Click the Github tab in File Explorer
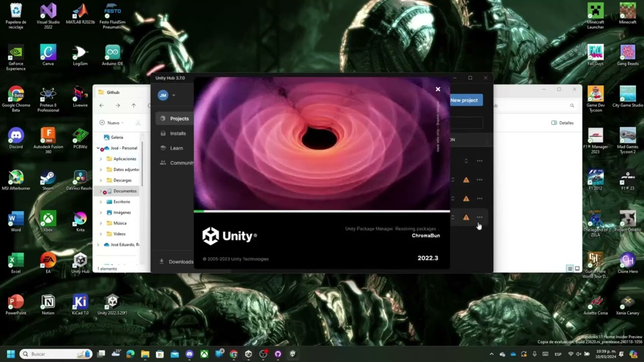Screen dimensions: 644x362 pyautogui.click(x=113, y=93)
